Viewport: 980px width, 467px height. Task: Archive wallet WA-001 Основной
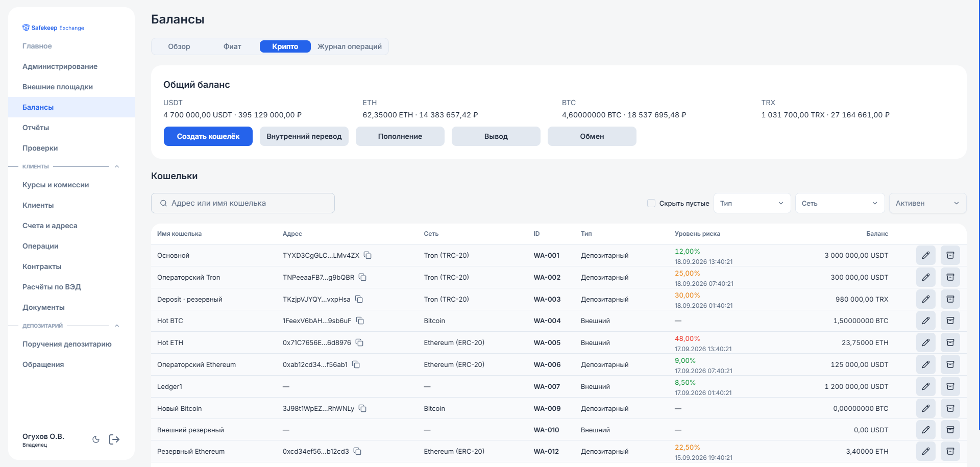pyautogui.click(x=950, y=255)
